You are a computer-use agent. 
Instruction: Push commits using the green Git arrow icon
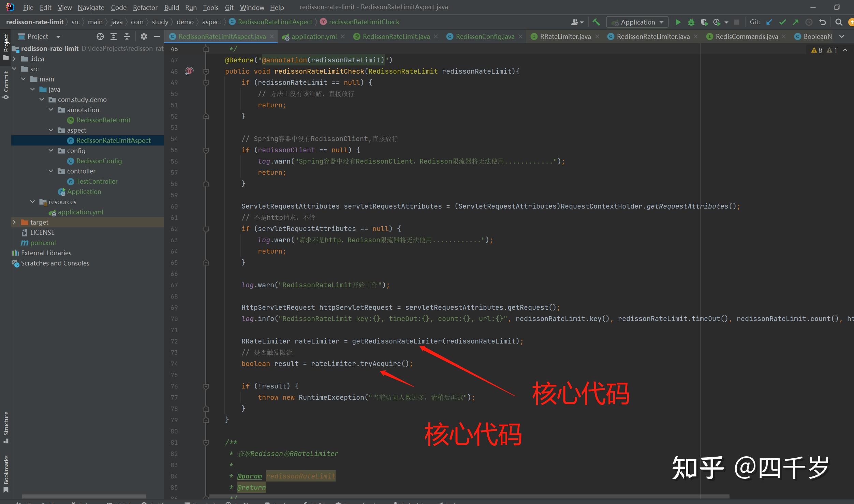coord(795,22)
